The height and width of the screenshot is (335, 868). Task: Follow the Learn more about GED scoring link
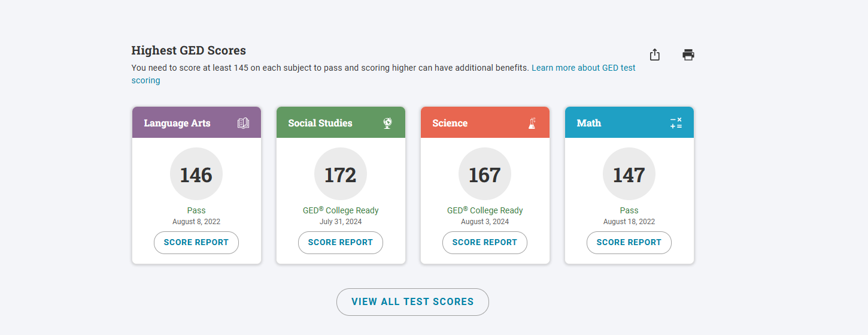583,68
